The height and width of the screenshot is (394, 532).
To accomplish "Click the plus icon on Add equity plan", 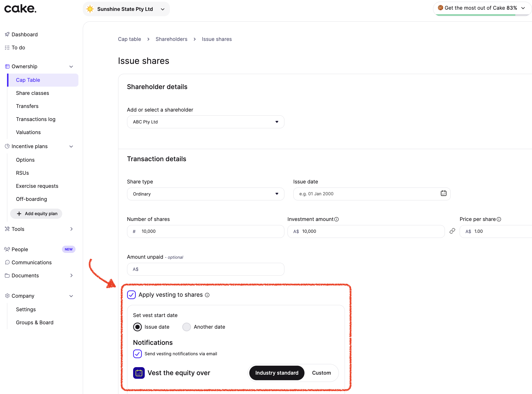I will click(19, 214).
